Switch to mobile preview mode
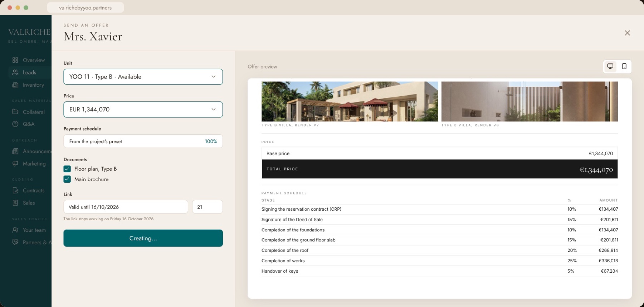The height and width of the screenshot is (307, 644). point(624,66)
